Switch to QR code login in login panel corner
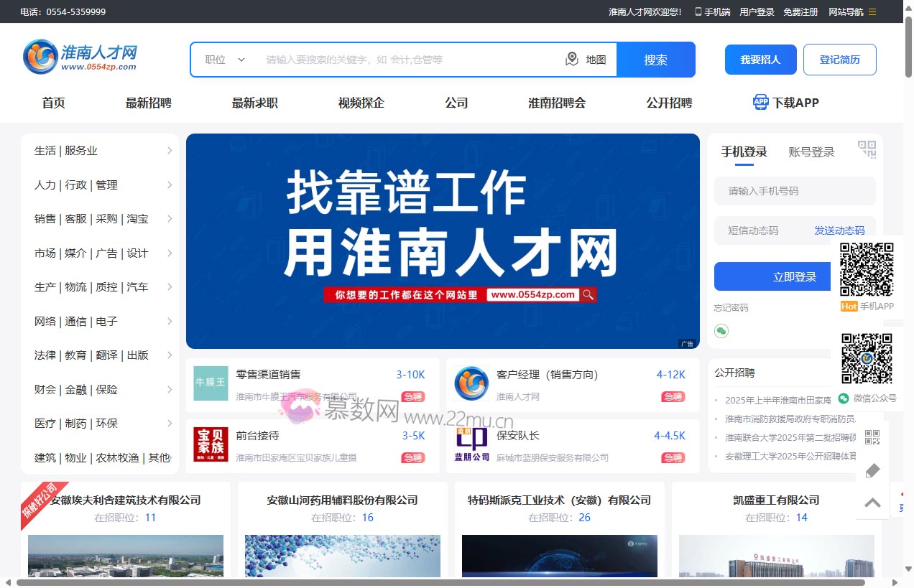 coord(867,149)
